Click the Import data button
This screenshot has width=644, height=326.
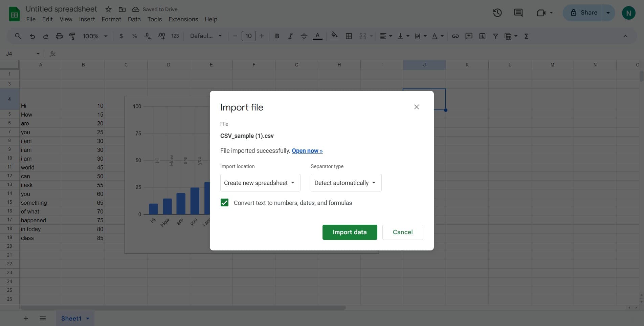point(350,232)
